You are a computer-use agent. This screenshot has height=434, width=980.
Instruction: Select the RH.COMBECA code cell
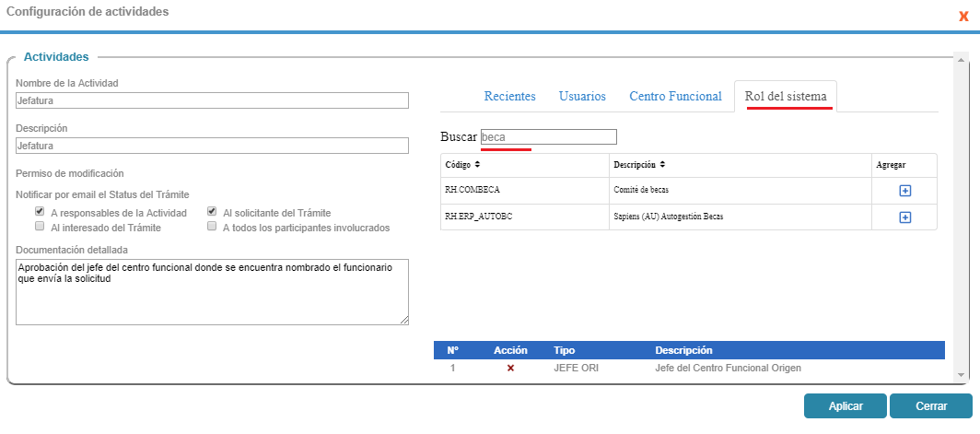click(525, 191)
